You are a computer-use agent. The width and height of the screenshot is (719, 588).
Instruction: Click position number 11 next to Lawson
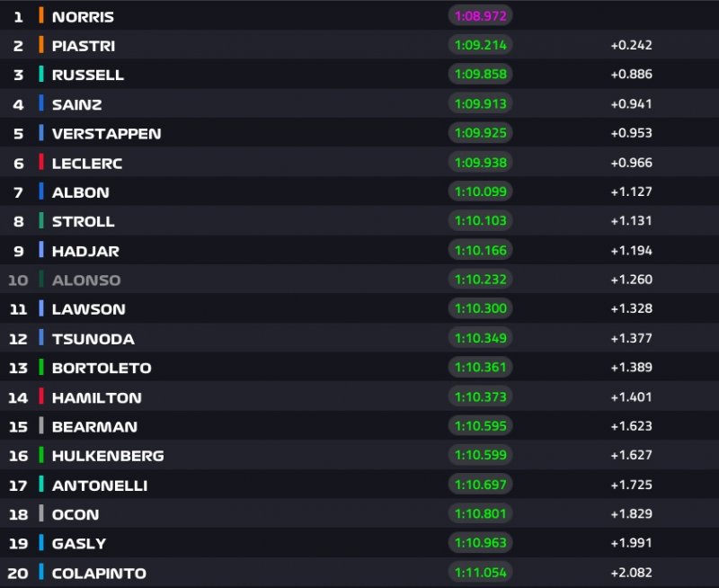coord(18,309)
